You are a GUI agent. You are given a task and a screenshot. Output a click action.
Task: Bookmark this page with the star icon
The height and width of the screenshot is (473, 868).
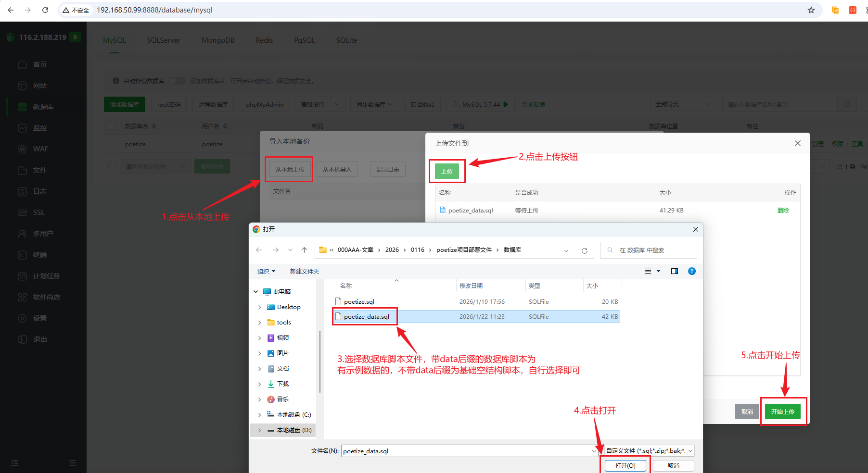click(811, 10)
